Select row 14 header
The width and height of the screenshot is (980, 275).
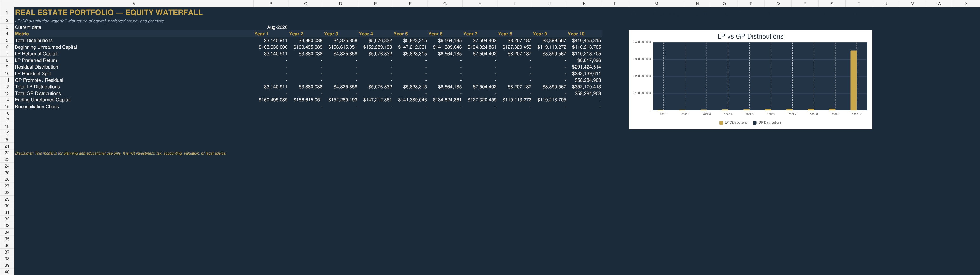[7, 100]
